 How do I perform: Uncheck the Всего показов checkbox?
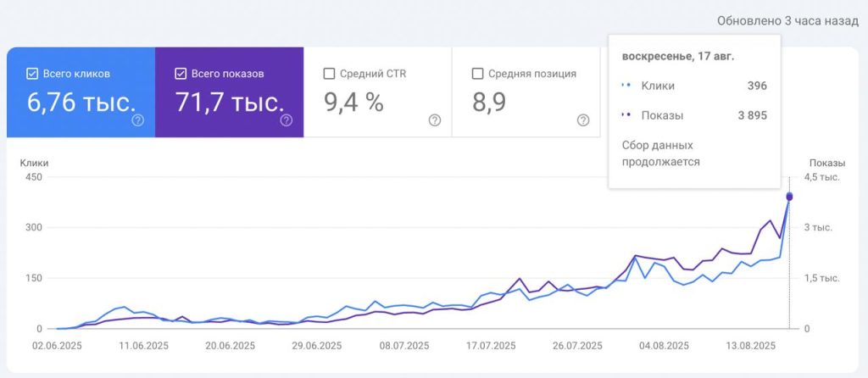click(x=181, y=74)
